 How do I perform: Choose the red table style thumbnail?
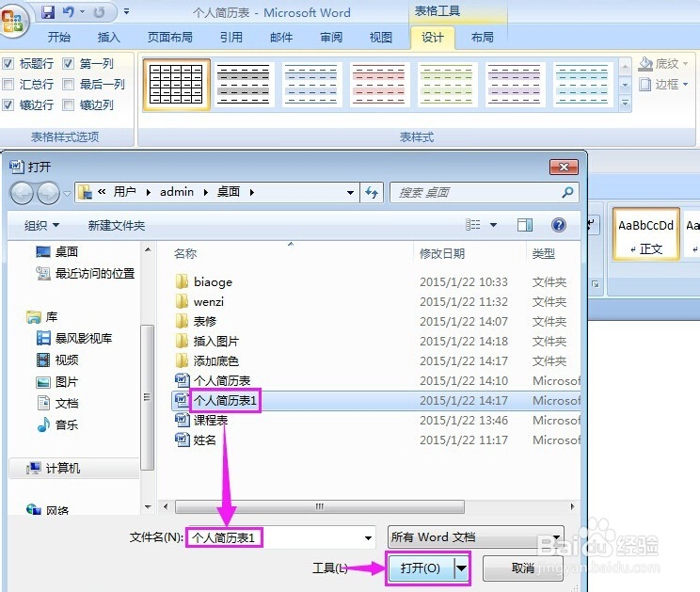pos(378,85)
